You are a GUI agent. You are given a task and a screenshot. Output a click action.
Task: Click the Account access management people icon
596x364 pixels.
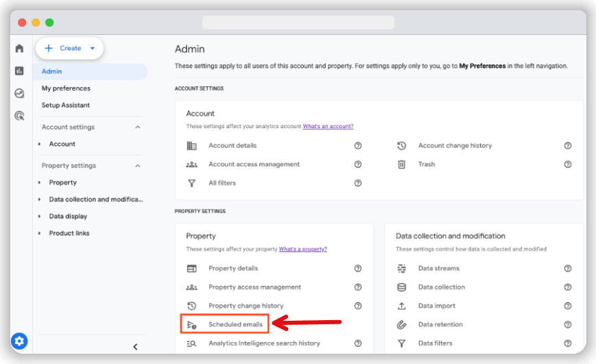coord(191,164)
